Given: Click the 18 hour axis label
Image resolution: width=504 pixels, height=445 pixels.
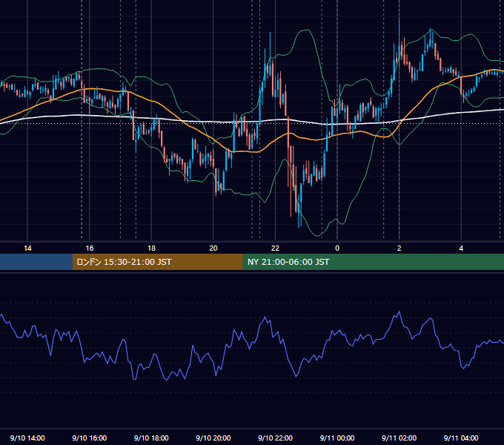Looking at the screenshot, I should [151, 248].
